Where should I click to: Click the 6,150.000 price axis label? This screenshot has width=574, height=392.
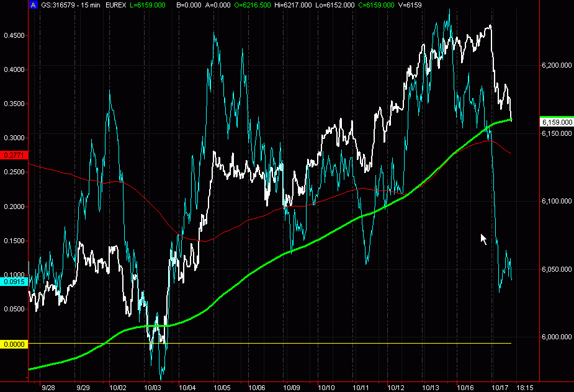pyautogui.click(x=557, y=133)
